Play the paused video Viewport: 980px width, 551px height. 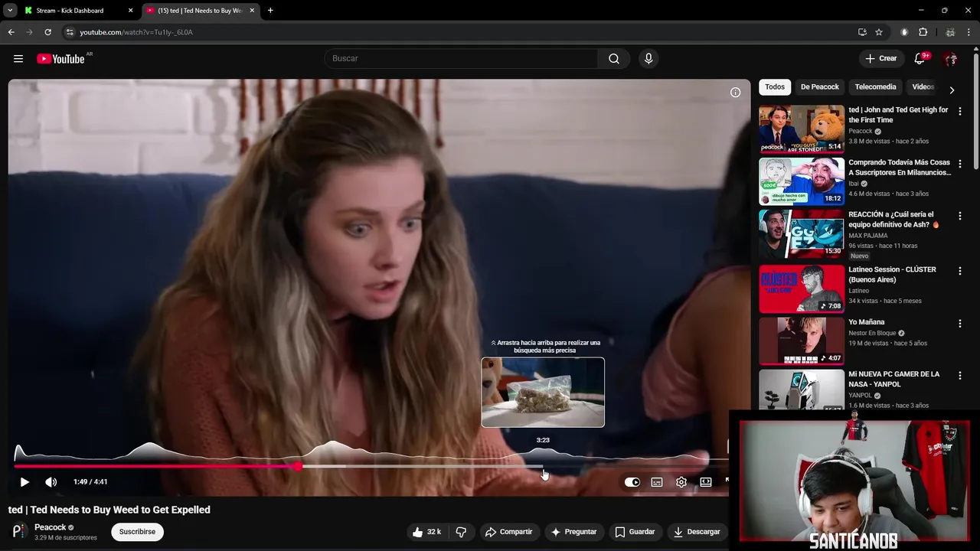coord(24,482)
